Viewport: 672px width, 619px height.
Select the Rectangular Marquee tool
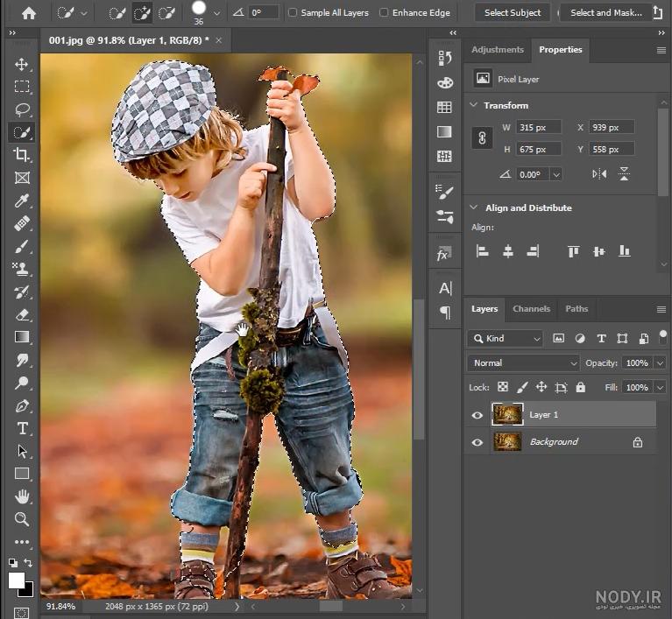point(22,87)
